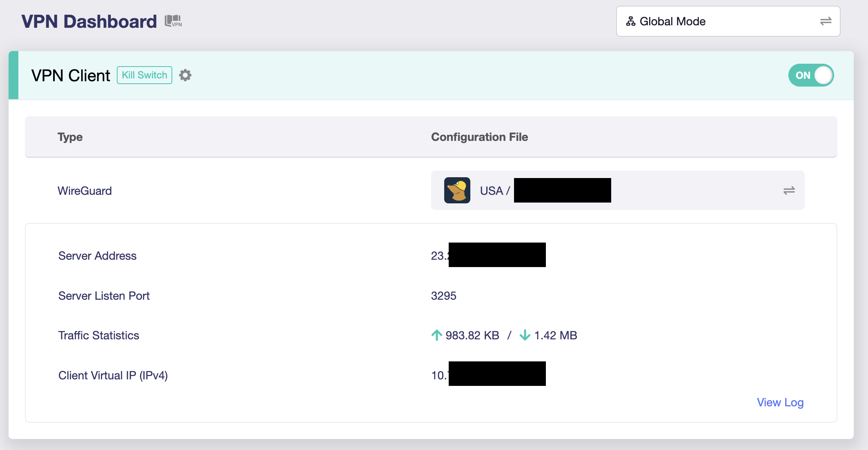Click the upload traffic arrow icon
Screen dimensions: 868x450
436,335
